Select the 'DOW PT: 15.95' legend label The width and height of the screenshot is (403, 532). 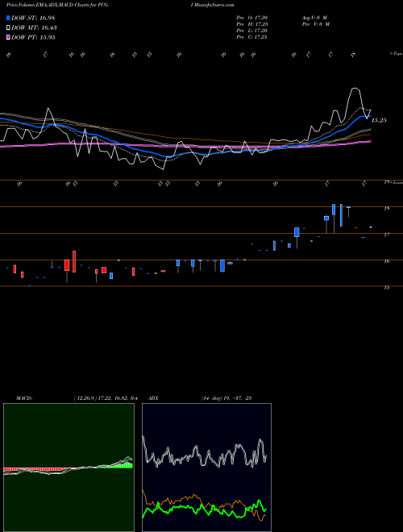click(33, 38)
